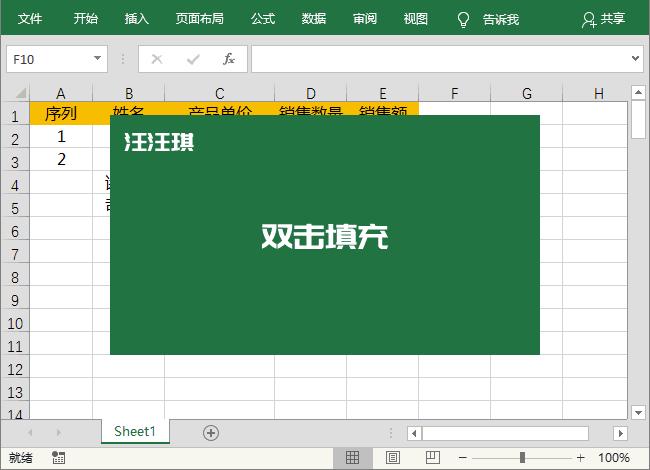Click the zoom out minus button

[x=463, y=458]
